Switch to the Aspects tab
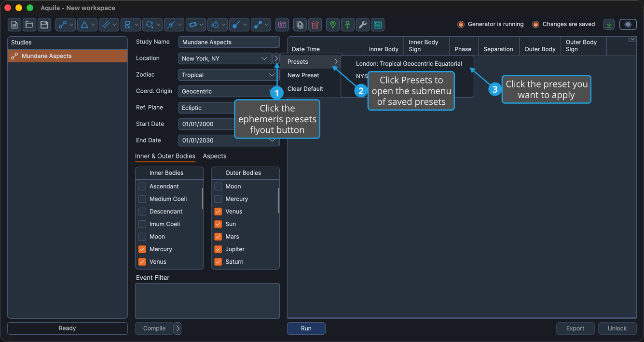The image size is (644, 342). [x=215, y=156]
